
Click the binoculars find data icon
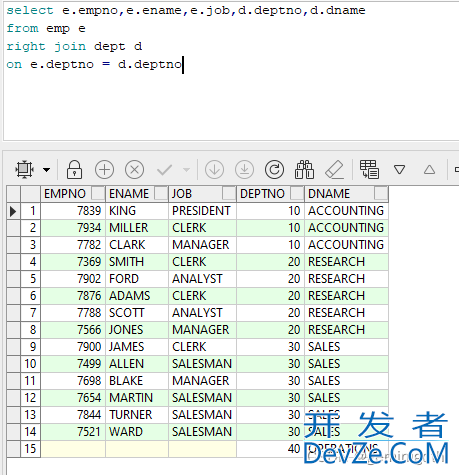[x=304, y=169]
